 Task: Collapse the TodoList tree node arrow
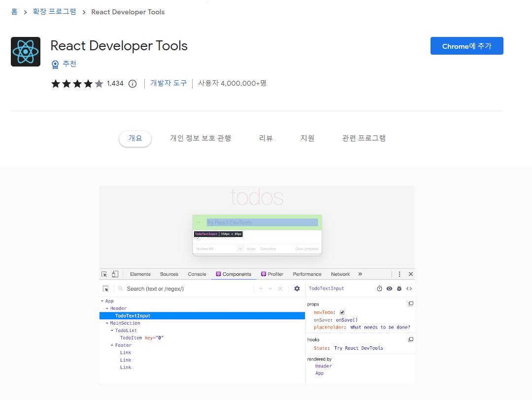coord(112,331)
